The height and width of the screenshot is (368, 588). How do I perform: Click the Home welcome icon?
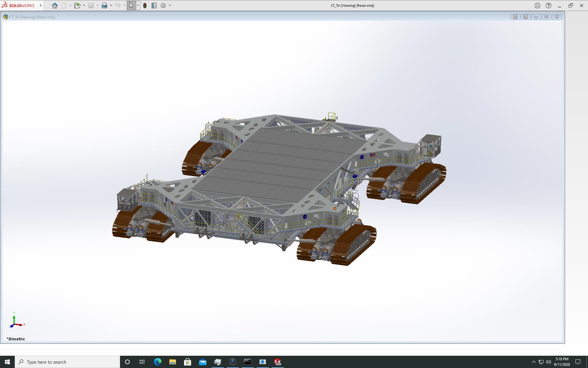click(55, 6)
